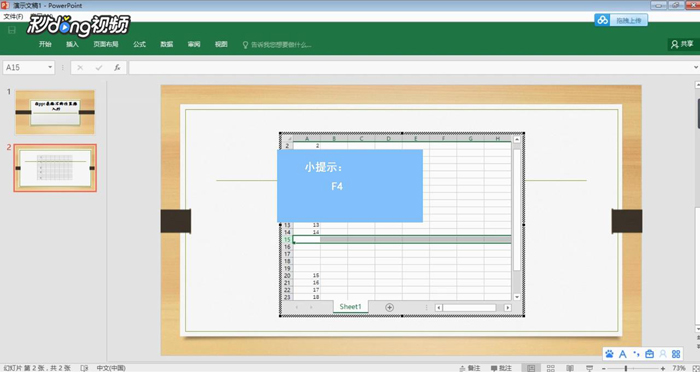Select row 15 header
Image resolution: width=700 pixels, height=372 pixels.
(287, 239)
